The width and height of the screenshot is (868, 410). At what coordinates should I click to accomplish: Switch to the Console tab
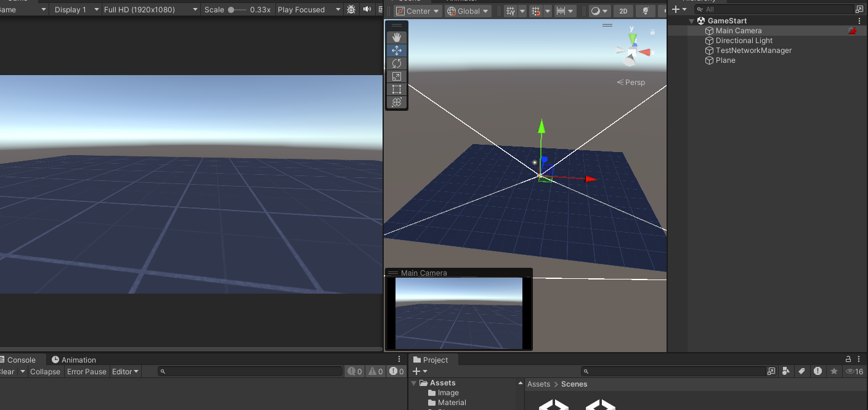[22, 360]
